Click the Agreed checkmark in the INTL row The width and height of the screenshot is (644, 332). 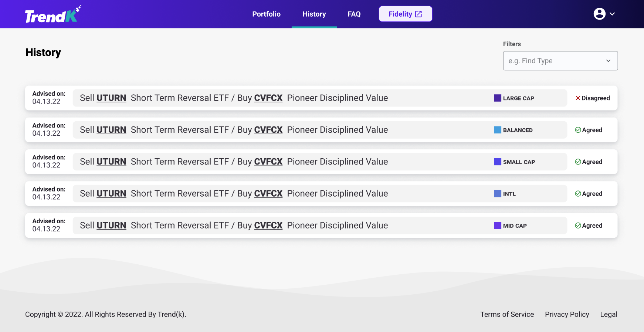pos(578,193)
